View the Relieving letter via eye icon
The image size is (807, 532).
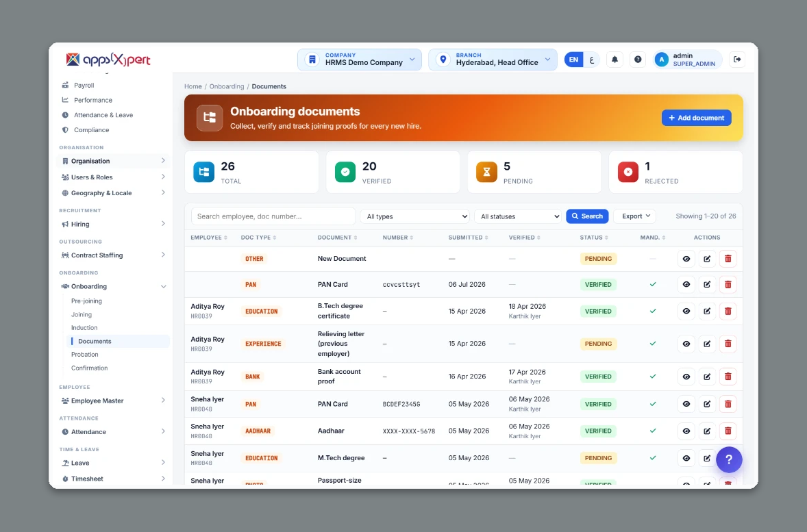tap(686, 344)
